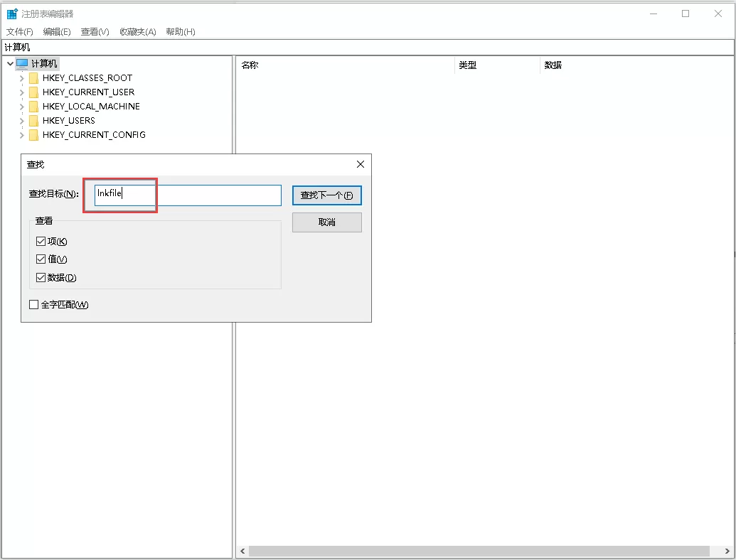Select the 计算机 computer icon in the tree
The height and width of the screenshot is (560, 736).
tap(21, 63)
